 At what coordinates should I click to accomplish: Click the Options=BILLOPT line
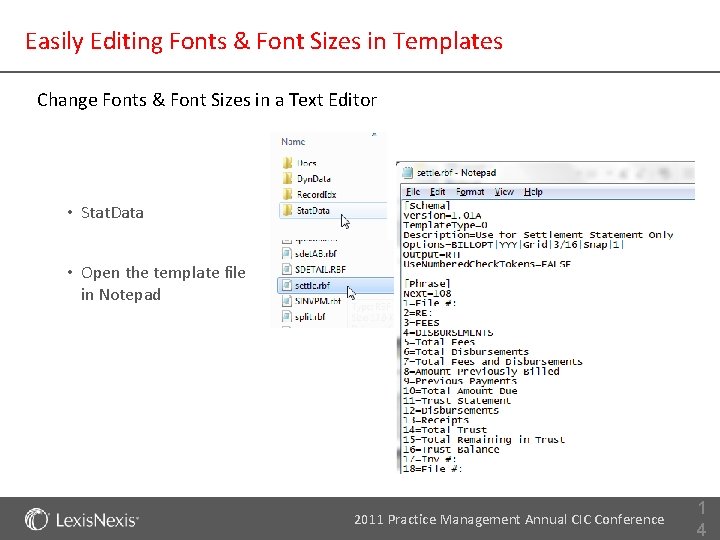pos(513,244)
